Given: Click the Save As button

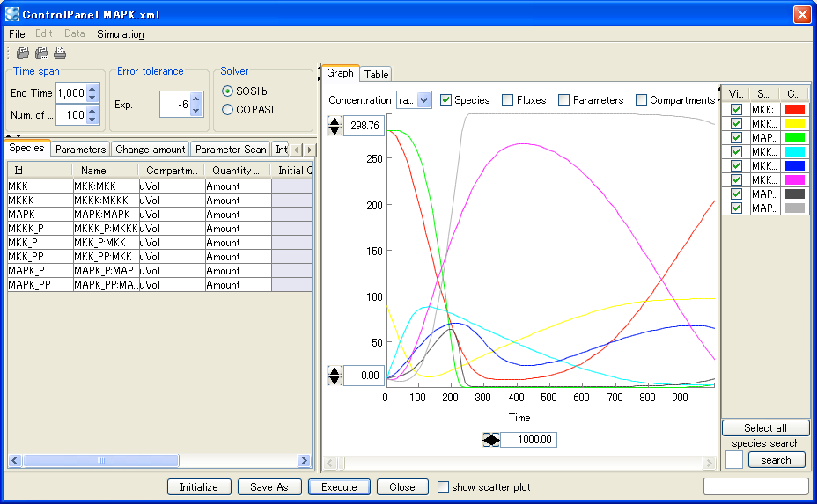Looking at the screenshot, I should coord(269,487).
